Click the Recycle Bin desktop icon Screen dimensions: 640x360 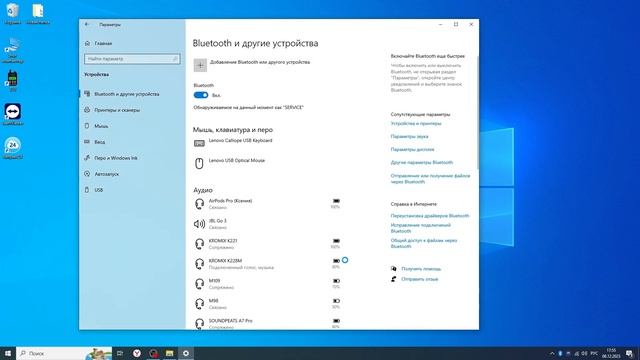[x=13, y=14]
